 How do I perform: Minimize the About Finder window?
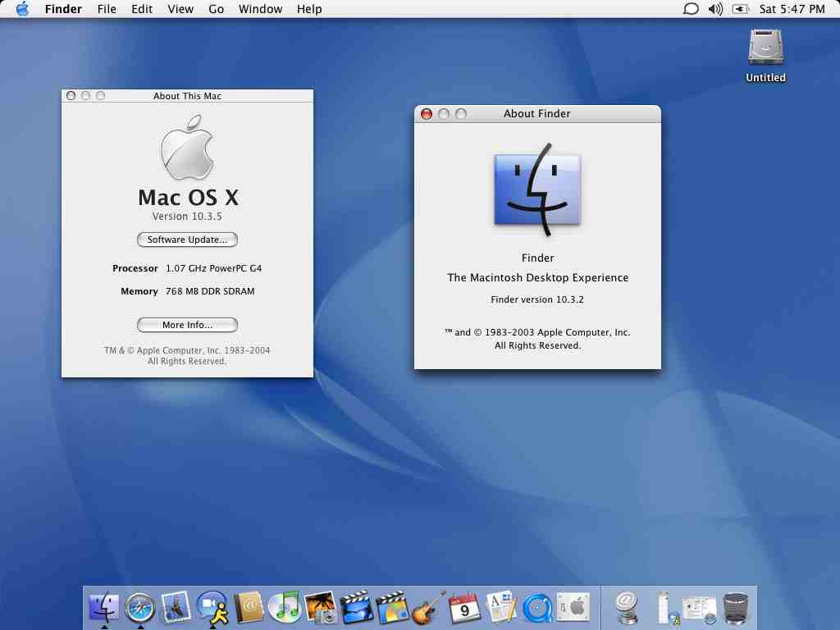pyautogui.click(x=444, y=113)
